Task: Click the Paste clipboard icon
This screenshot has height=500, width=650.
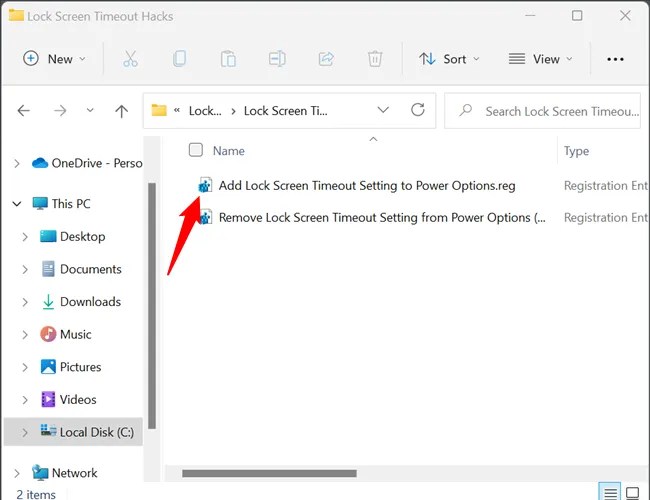Action: (228, 59)
